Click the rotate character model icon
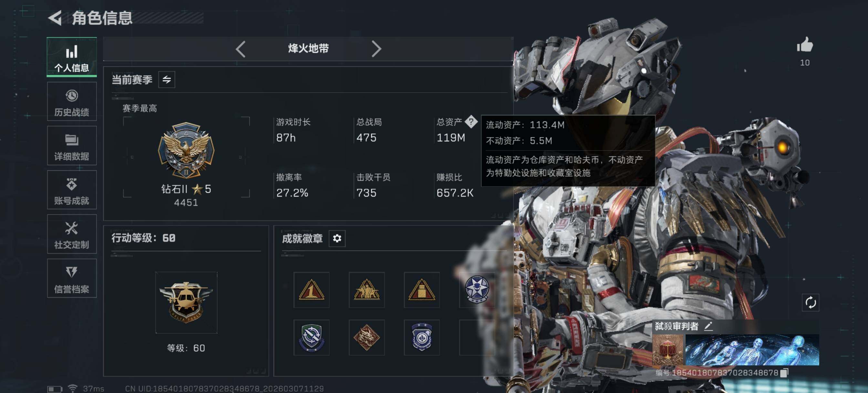This screenshot has height=393, width=868. pos(811,302)
